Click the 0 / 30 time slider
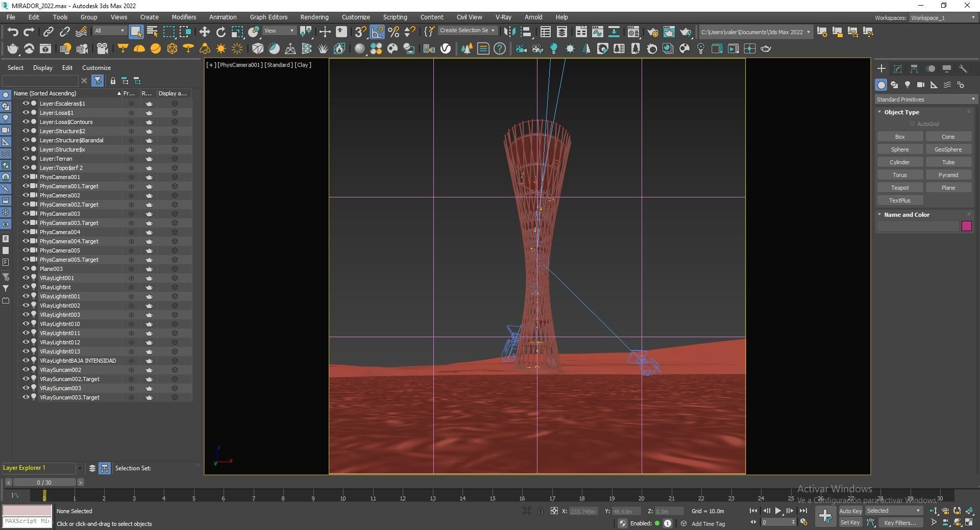Viewport: 980px width, 530px height. click(44, 482)
